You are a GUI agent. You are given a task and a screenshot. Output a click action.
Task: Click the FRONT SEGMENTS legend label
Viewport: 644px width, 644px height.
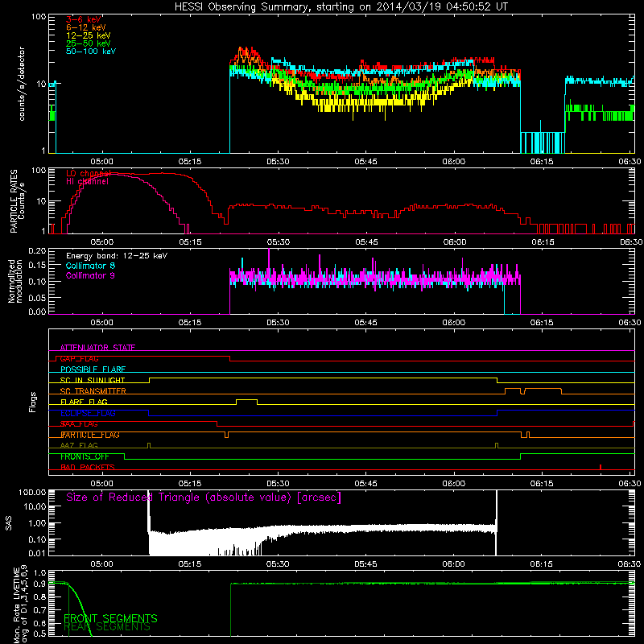coord(110,618)
